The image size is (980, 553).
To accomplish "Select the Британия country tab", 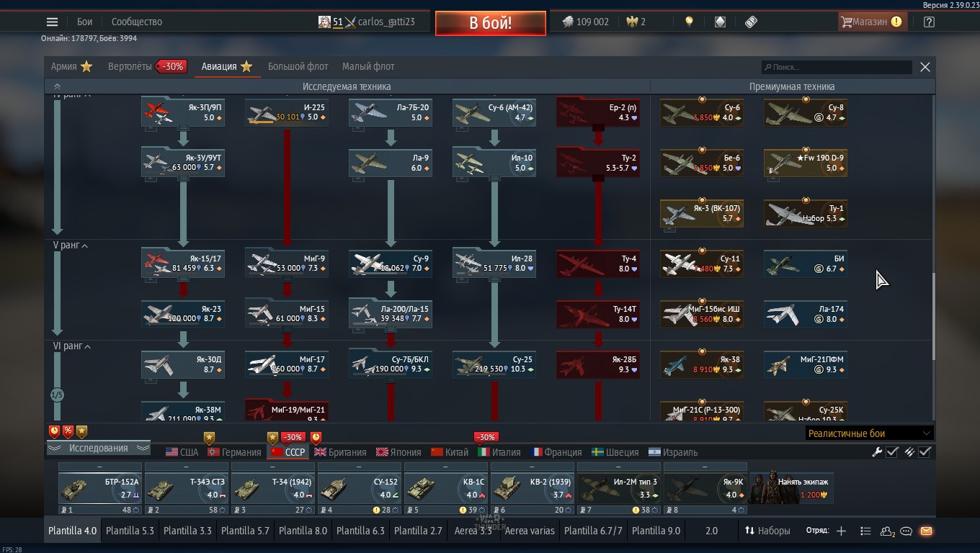I will point(340,452).
